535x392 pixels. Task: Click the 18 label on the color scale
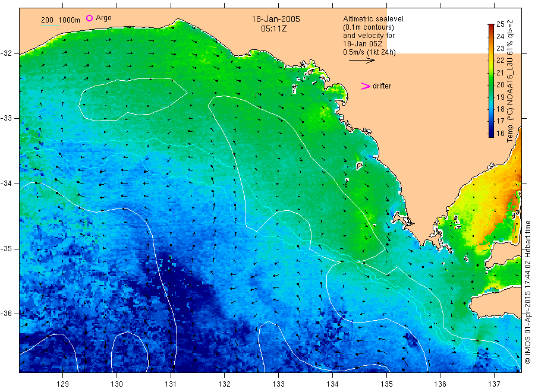501,109
